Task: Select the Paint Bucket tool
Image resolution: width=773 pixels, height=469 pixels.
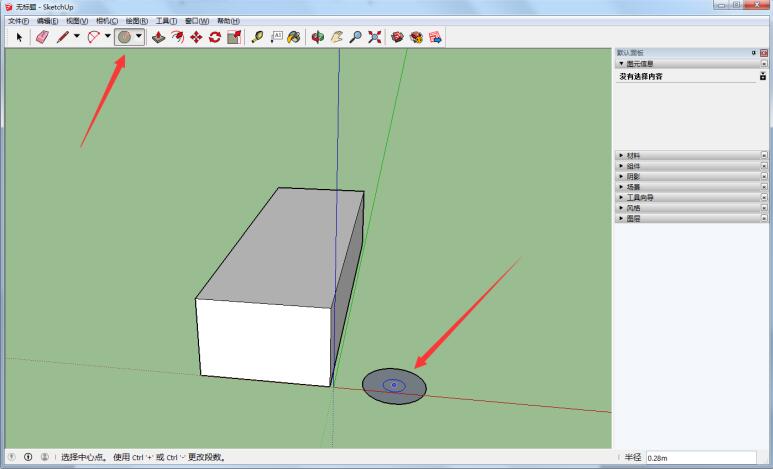Action: (x=294, y=37)
